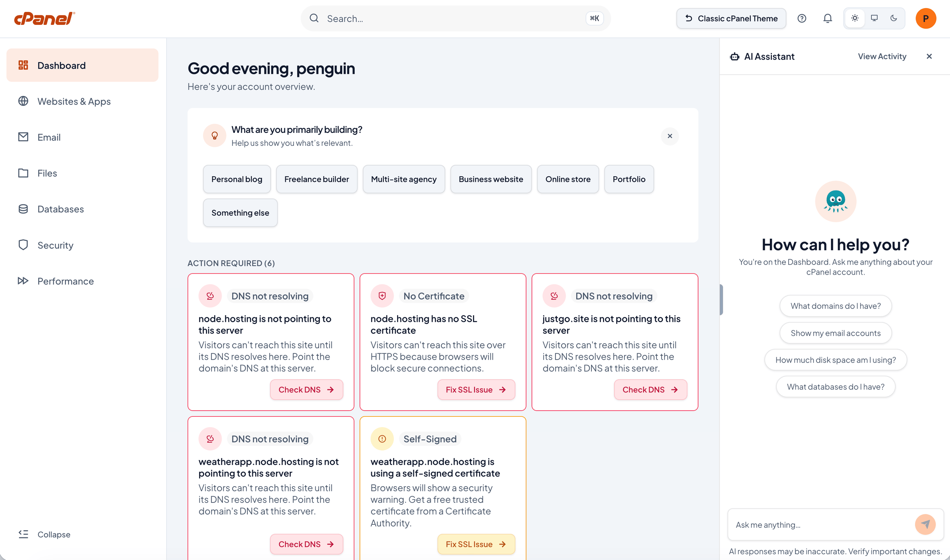This screenshot has height=560, width=950.
Task: Pick Online store option
Action: (568, 179)
